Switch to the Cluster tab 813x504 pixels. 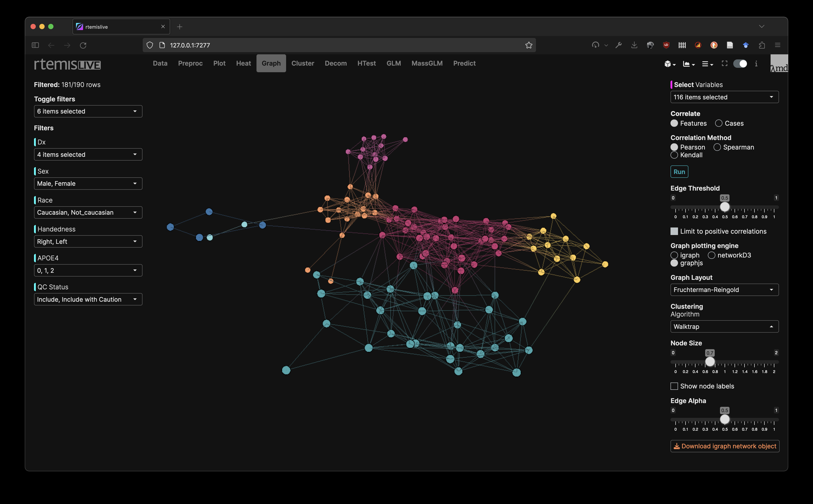302,63
